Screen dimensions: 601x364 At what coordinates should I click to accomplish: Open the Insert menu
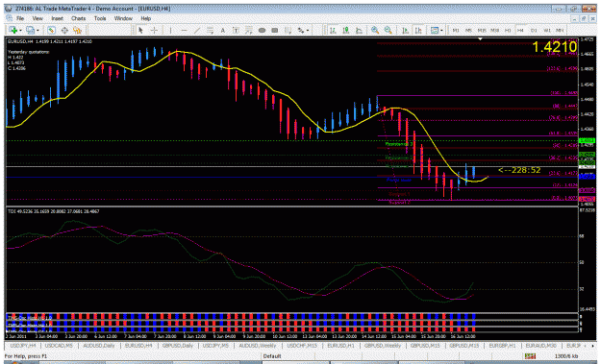tap(57, 18)
